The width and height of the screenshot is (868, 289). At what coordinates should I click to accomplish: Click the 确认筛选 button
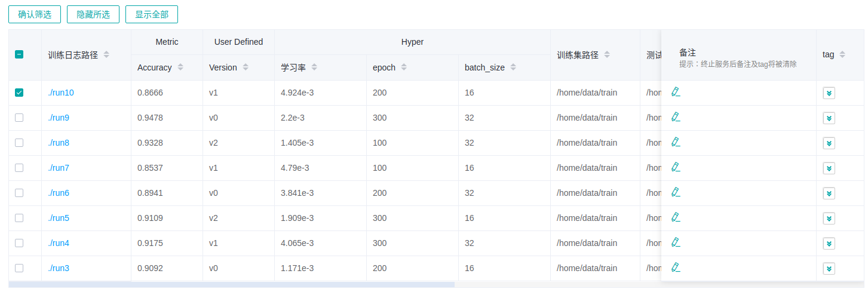click(x=35, y=14)
